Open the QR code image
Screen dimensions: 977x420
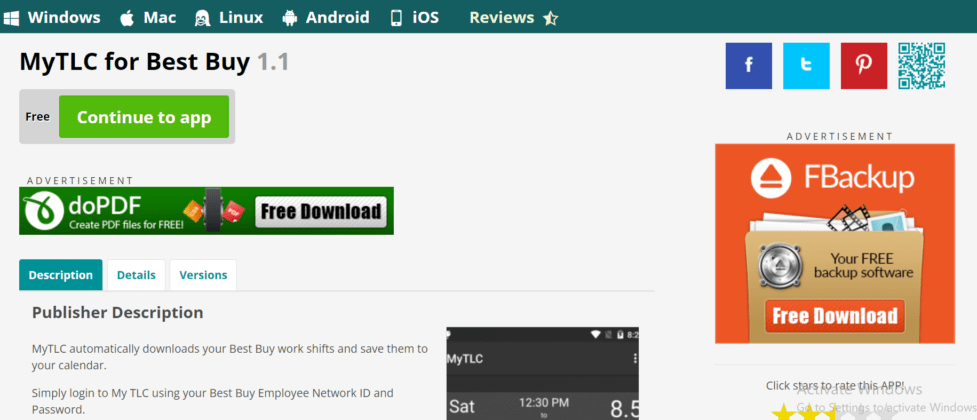pos(922,66)
